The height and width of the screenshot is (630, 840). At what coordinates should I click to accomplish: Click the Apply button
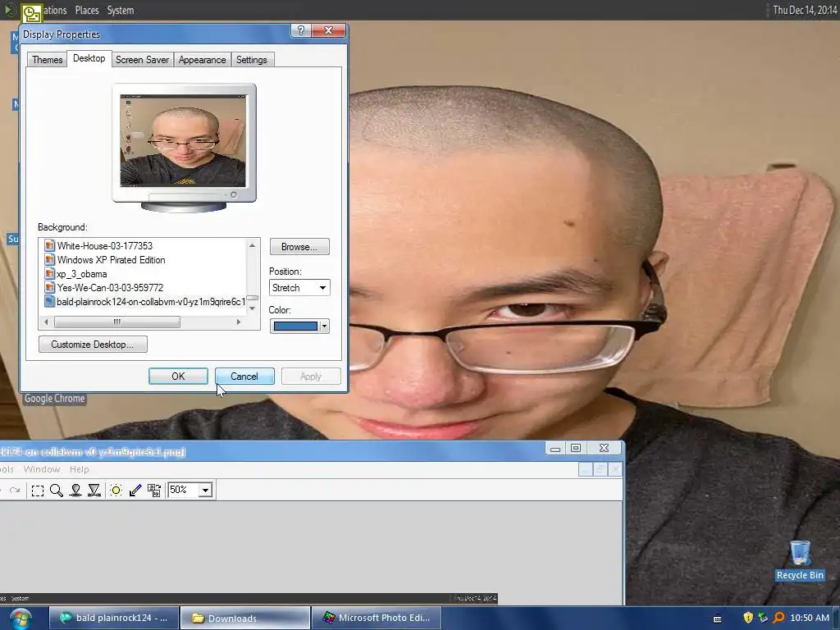[x=311, y=377]
